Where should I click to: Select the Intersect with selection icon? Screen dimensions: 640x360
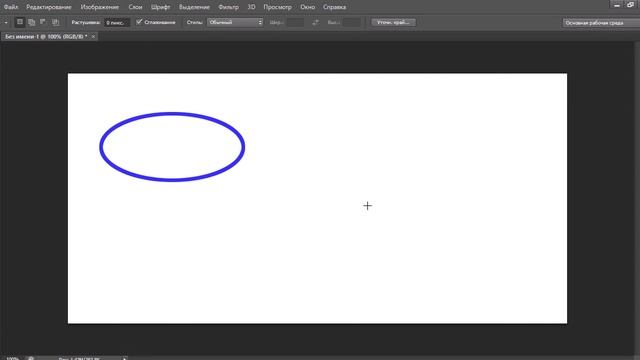[x=55, y=22]
